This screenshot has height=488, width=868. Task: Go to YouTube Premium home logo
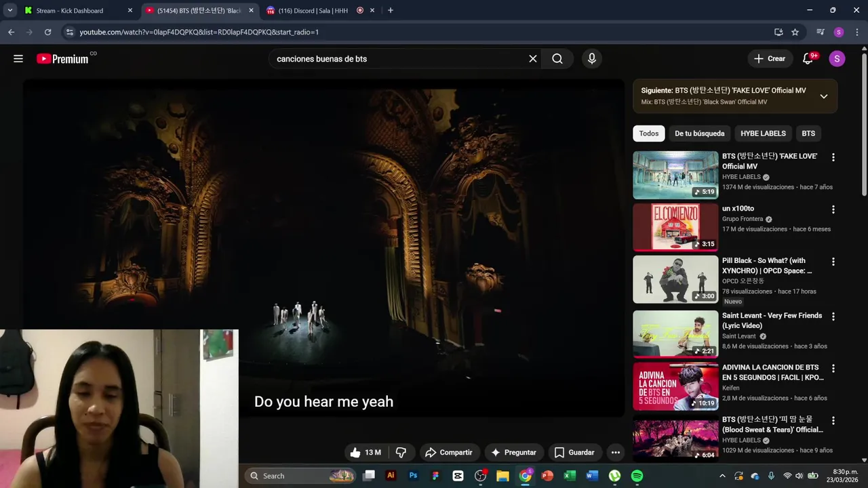point(62,59)
